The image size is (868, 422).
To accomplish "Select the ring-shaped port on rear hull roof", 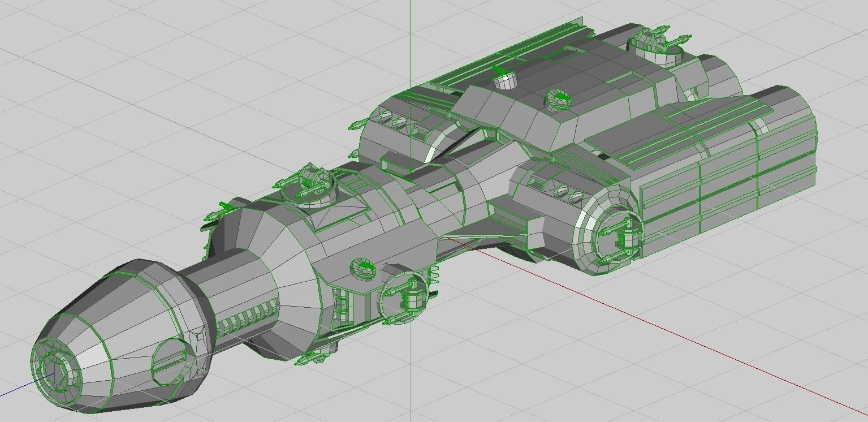I will click(x=559, y=100).
